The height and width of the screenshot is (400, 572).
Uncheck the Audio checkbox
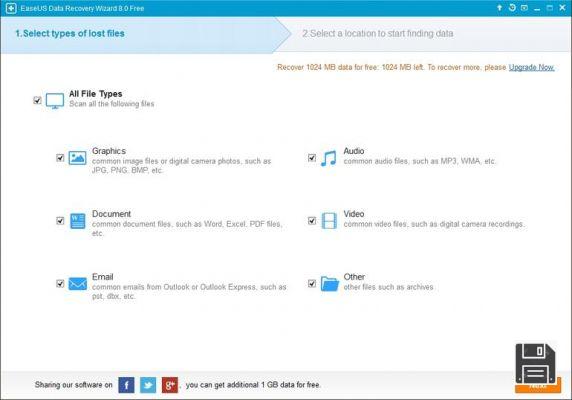click(x=312, y=158)
